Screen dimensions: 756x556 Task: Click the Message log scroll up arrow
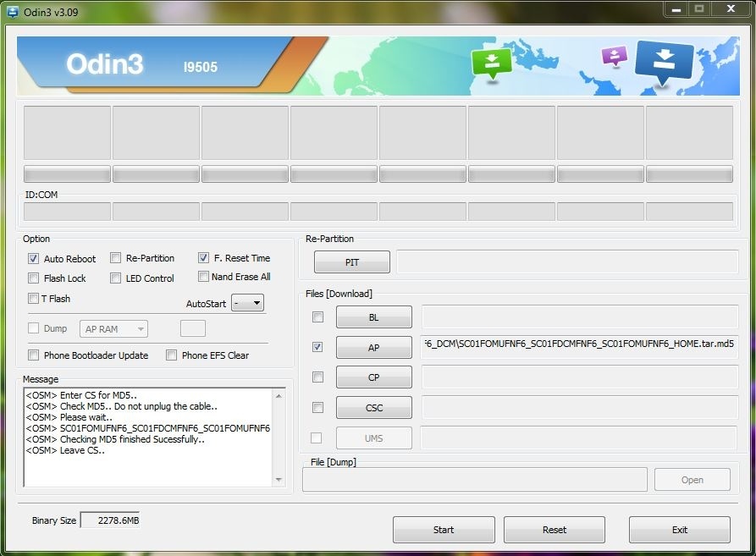279,396
